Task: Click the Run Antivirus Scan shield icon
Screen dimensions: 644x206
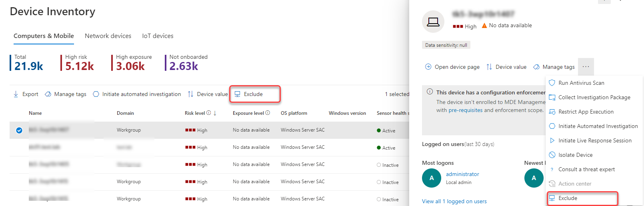Action: (x=552, y=83)
